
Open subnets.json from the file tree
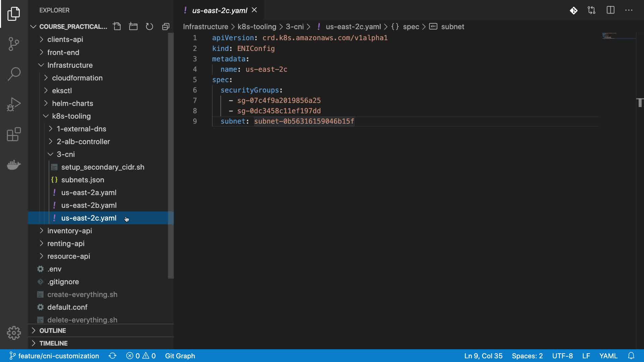point(83,180)
